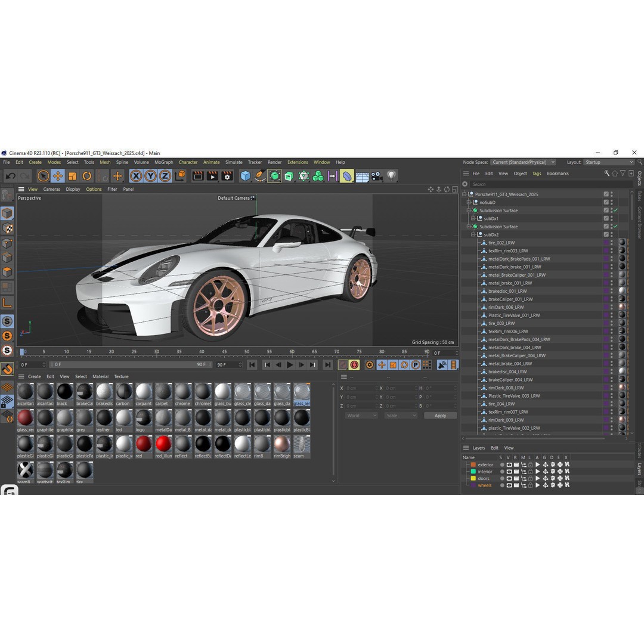Select brakeCaliper_001_LRW in object tree
The height and width of the screenshot is (644, 644).
coord(510,299)
